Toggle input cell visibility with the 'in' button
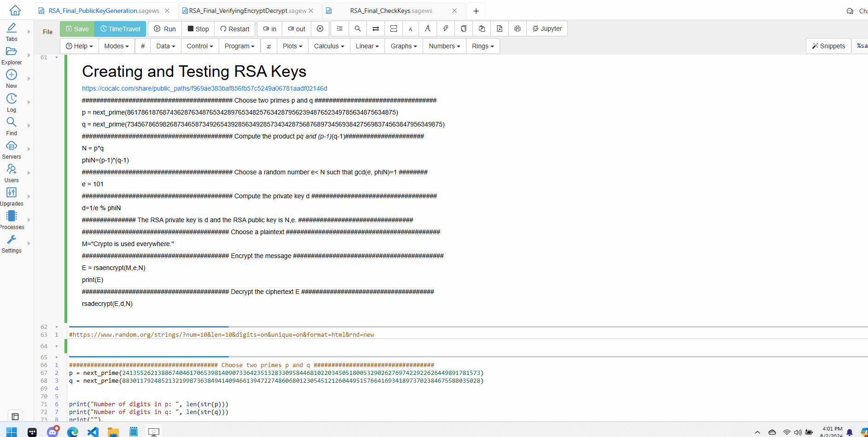 (x=270, y=29)
